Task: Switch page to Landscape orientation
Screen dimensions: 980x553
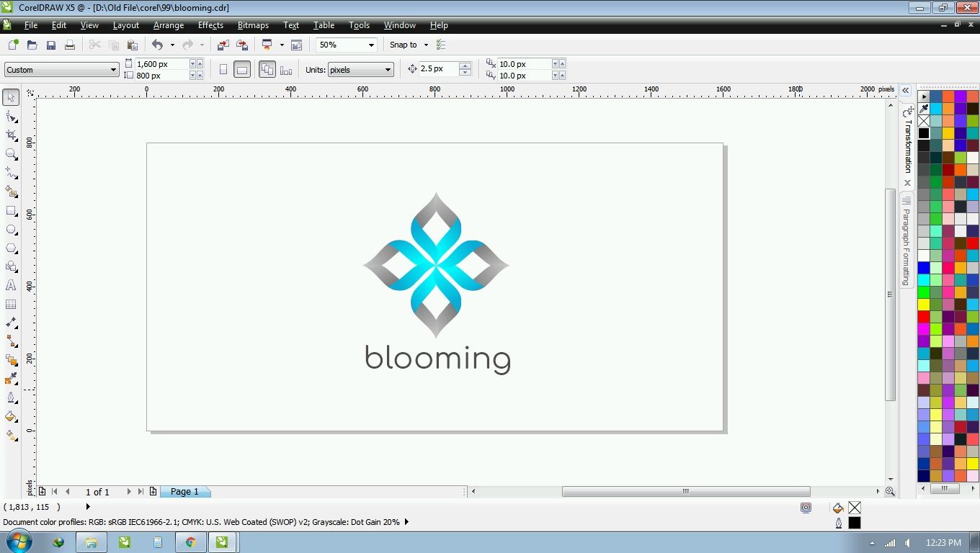Action: pyautogui.click(x=242, y=70)
